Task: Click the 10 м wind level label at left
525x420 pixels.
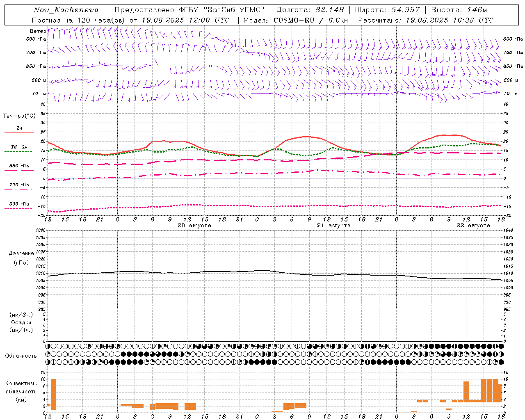Action: [x=39, y=94]
